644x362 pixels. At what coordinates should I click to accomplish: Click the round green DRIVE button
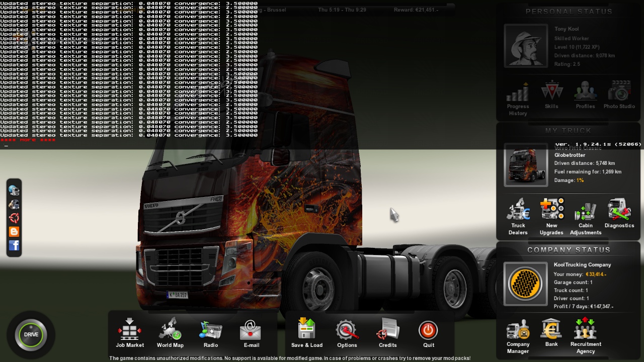click(31, 334)
